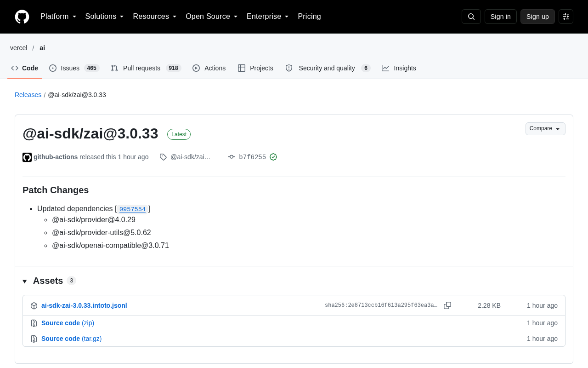Open the vercel owner link
The height and width of the screenshot is (368, 588).
pos(19,48)
